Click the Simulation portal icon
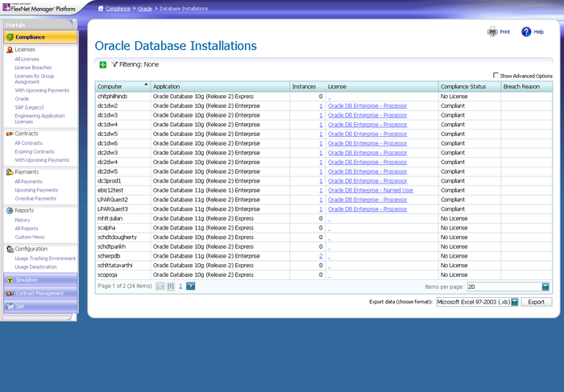 click(10, 280)
